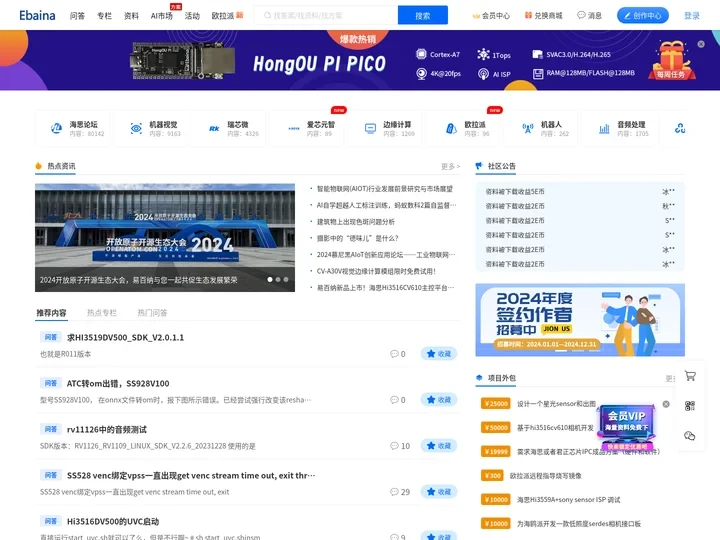Open the 会员VIP floating ad

point(627,427)
